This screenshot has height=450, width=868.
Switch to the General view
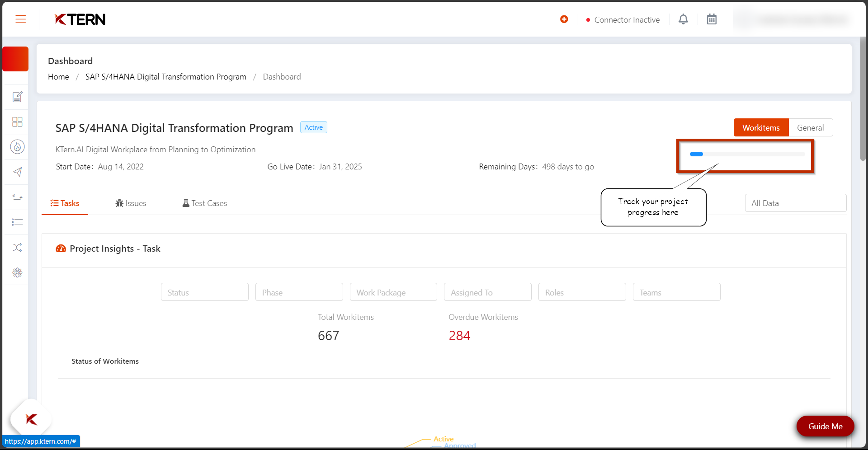coord(810,128)
